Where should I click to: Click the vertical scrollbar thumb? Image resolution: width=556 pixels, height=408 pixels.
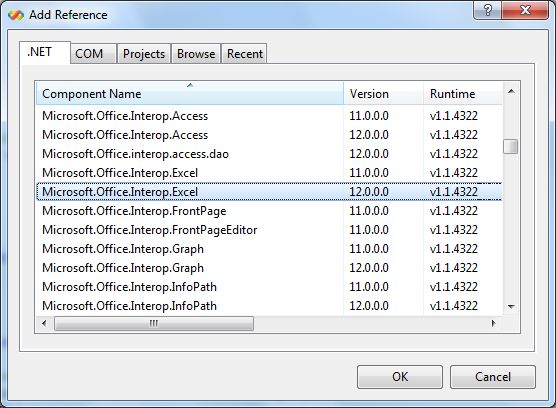pos(511,146)
